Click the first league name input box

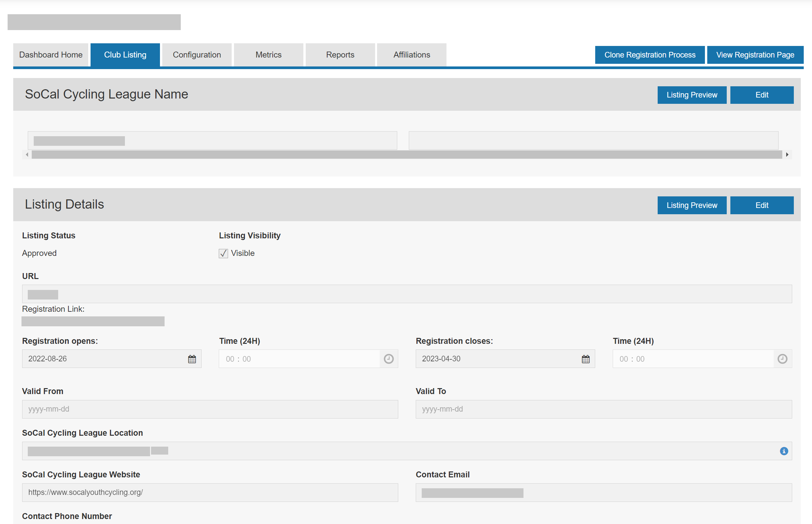coord(212,141)
